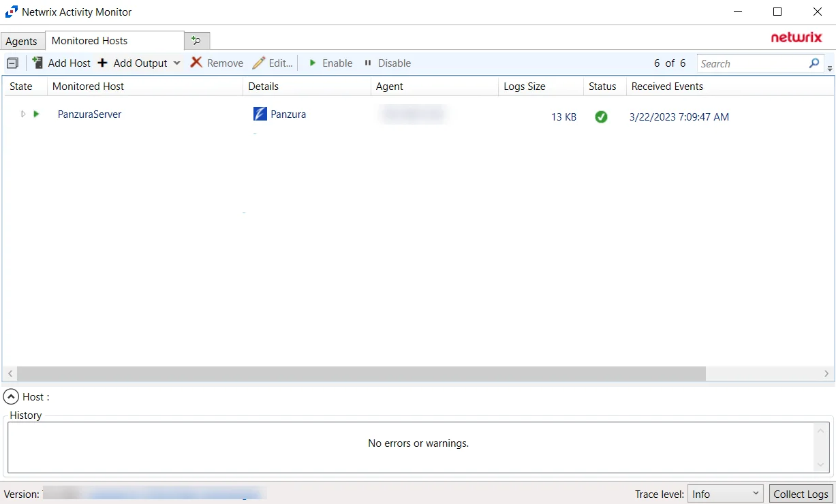The width and height of the screenshot is (836, 504).
Task: Click History scroll down arrow
Action: [x=821, y=464]
